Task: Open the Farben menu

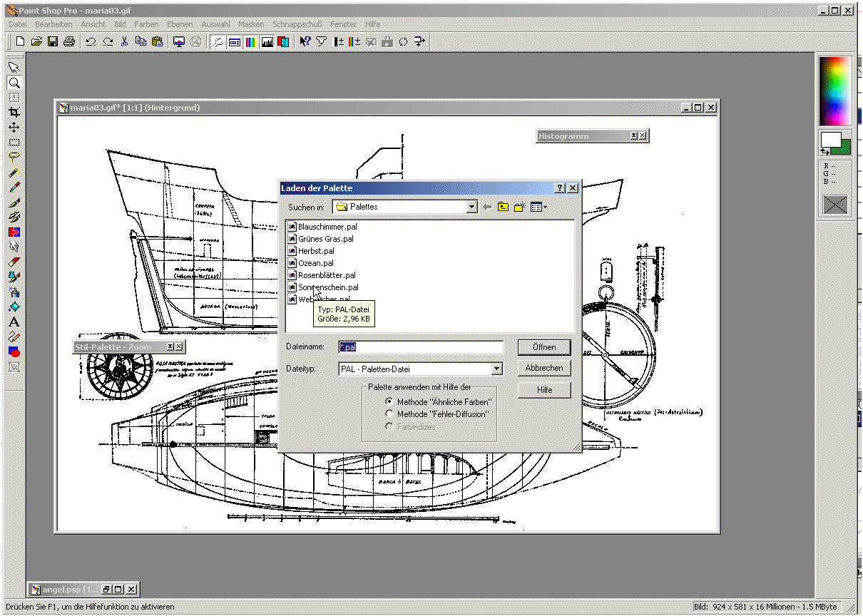Action: (146, 24)
